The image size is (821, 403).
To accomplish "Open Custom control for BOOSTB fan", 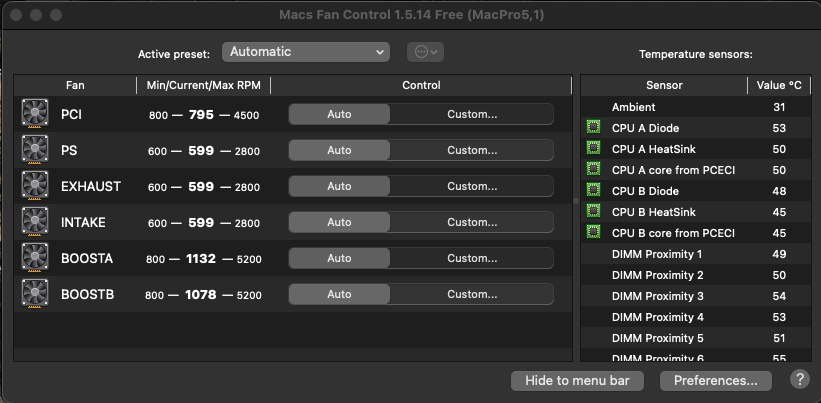I will coord(472,294).
